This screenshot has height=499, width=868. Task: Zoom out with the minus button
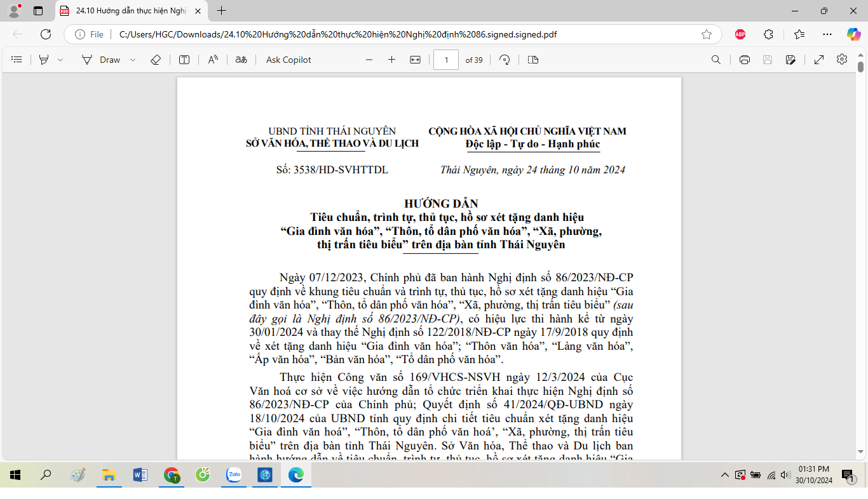coord(369,60)
